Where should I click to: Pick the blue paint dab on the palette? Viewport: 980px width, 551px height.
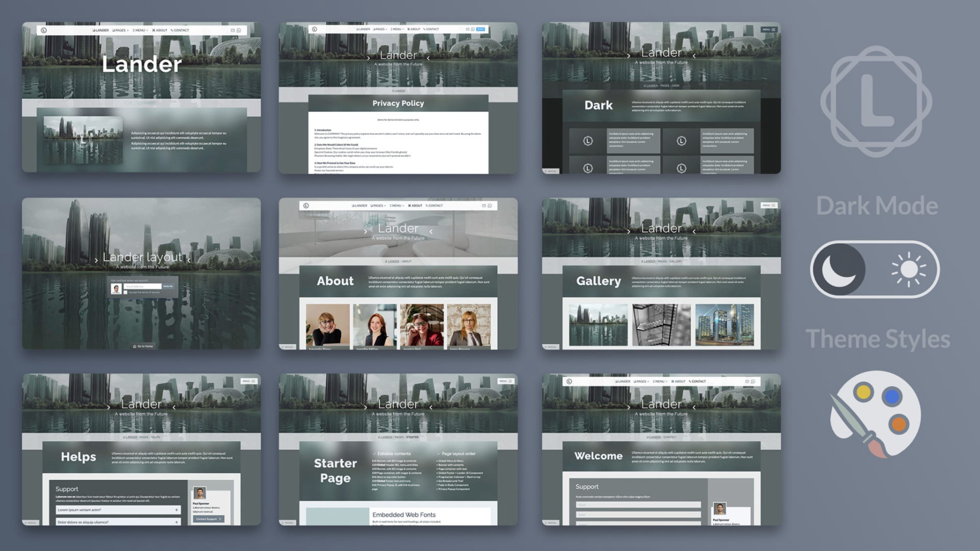892,396
